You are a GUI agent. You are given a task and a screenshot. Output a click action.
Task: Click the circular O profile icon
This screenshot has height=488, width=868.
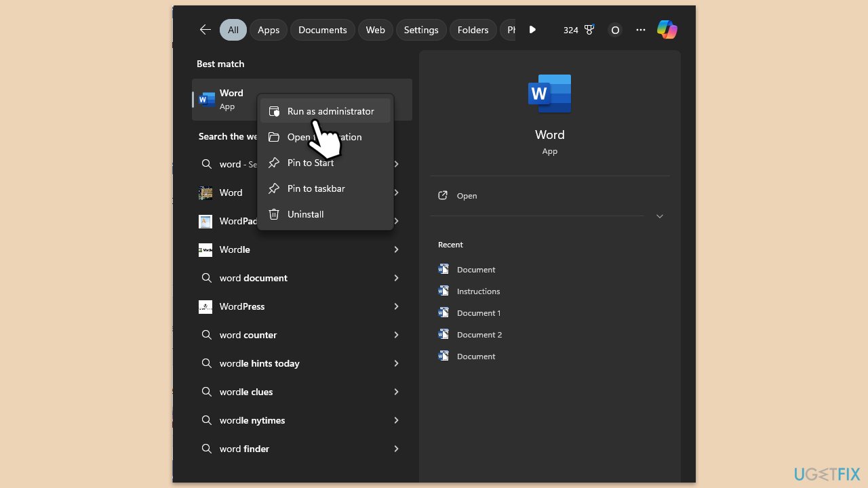coord(615,30)
